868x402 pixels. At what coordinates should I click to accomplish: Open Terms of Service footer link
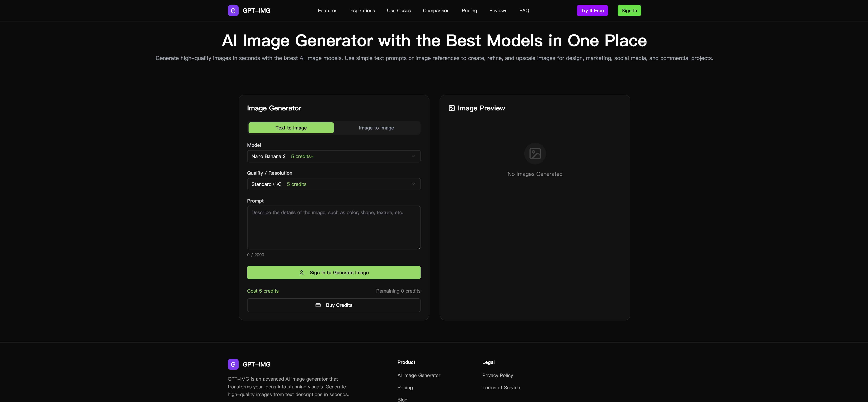coord(501,388)
